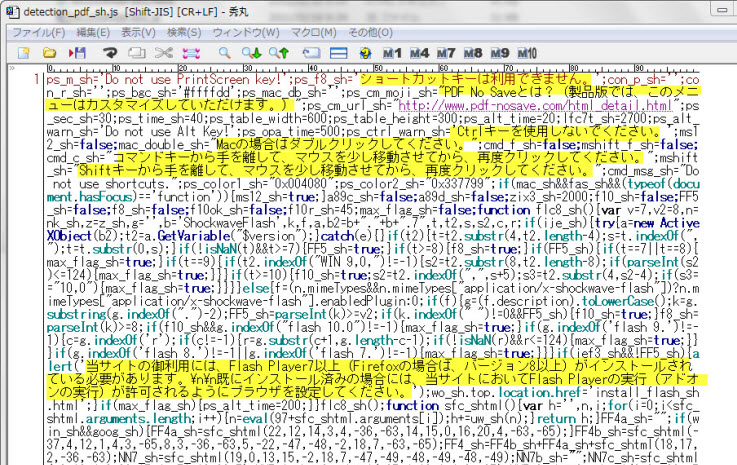
Task: Click the split window horizontal icon
Action: click(x=338, y=53)
